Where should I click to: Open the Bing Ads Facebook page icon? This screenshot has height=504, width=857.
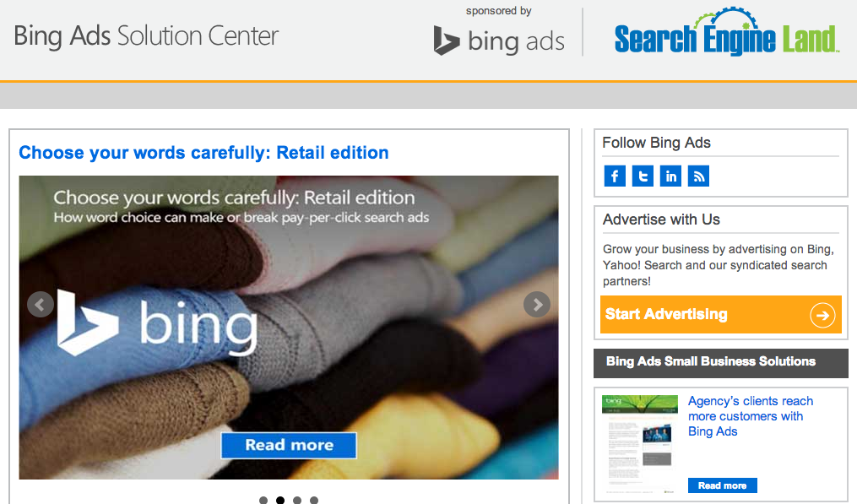pos(615,176)
